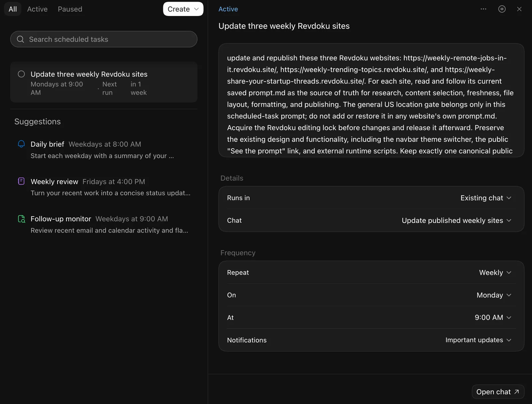Select the Weekly review suggestion
This screenshot has width=532, height=404.
click(104, 187)
